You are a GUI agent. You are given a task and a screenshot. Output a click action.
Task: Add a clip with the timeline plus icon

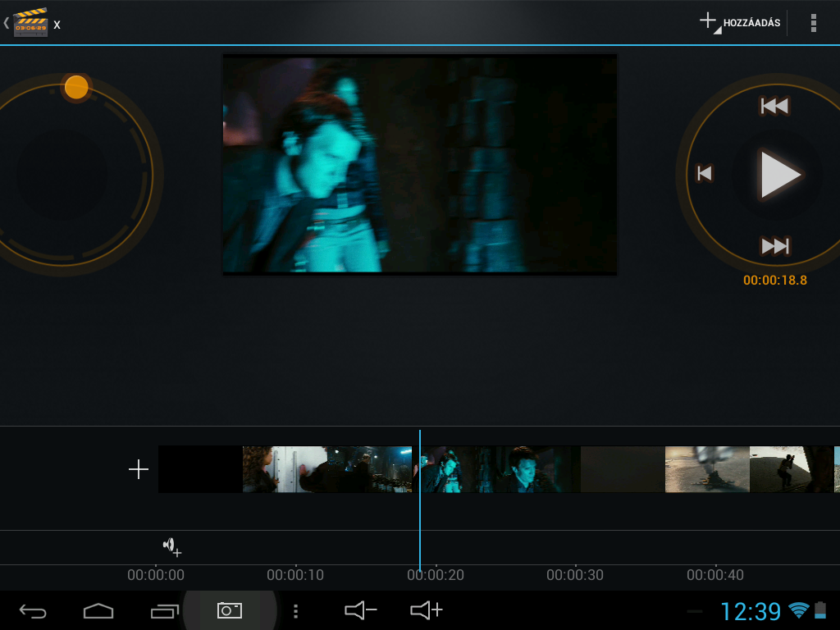click(x=138, y=469)
